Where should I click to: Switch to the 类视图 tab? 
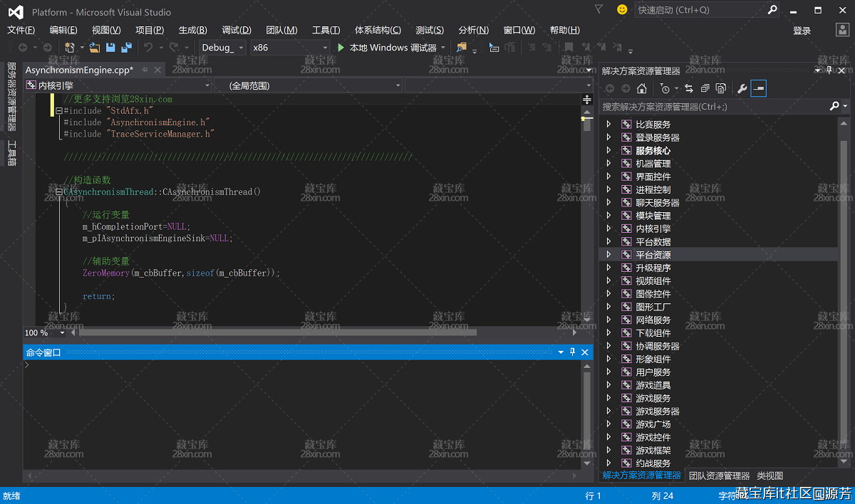click(769, 476)
